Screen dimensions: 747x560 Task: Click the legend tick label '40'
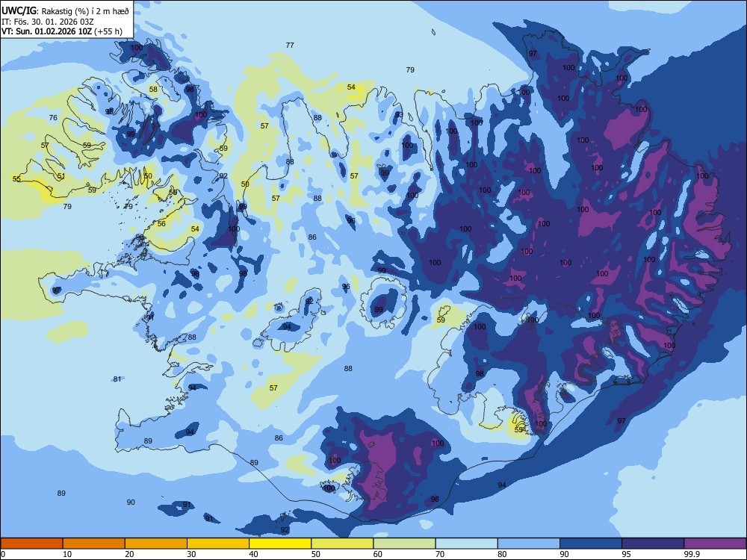tap(254, 554)
